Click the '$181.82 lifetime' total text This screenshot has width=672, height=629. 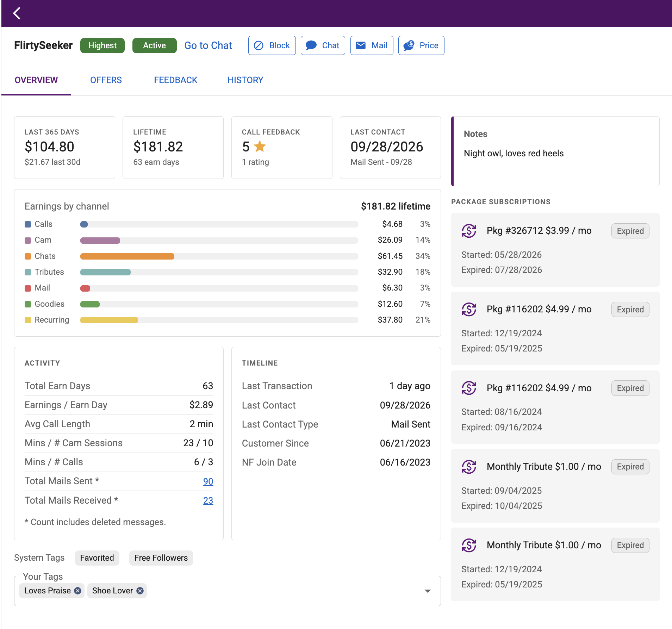click(x=396, y=206)
